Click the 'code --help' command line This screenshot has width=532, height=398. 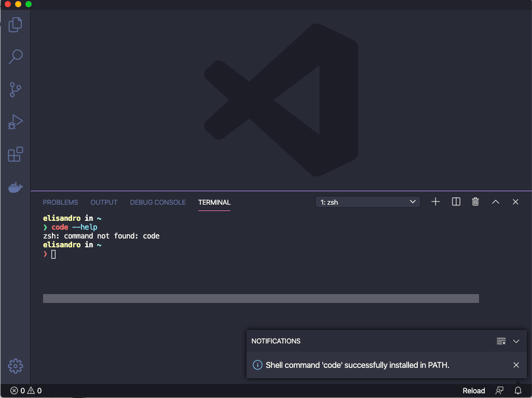click(70, 227)
